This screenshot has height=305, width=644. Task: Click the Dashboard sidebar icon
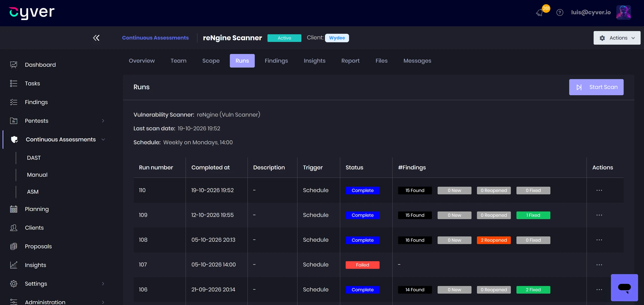click(x=14, y=65)
